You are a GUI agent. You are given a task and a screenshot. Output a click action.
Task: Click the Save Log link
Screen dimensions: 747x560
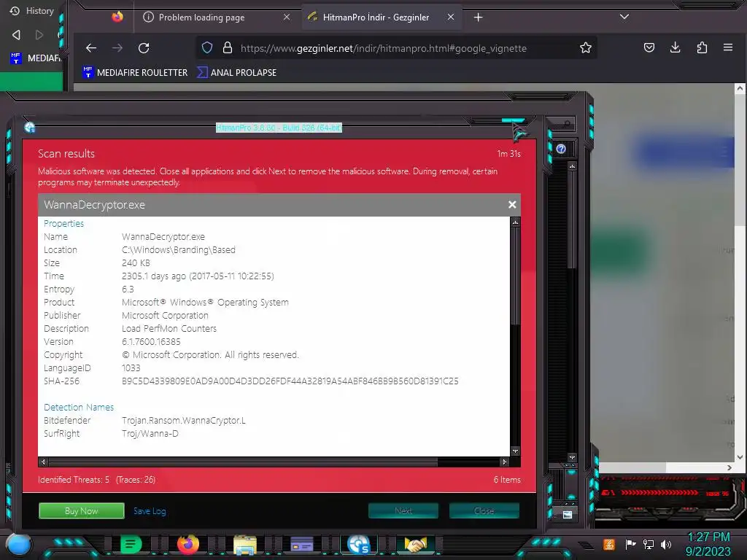(150, 511)
